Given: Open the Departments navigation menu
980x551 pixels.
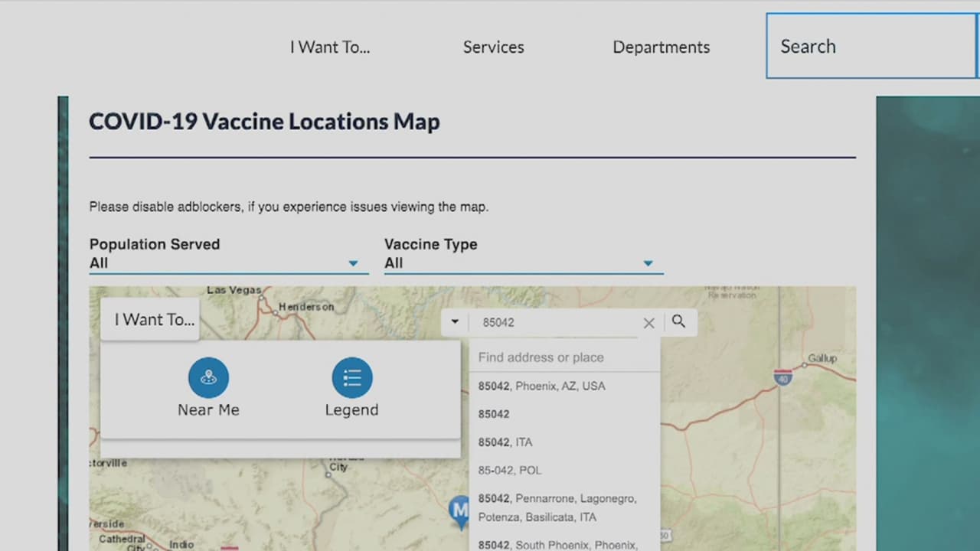Looking at the screenshot, I should pyautogui.click(x=661, y=47).
